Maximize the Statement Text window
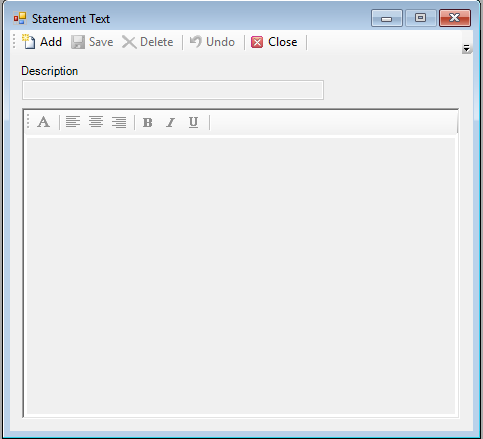The image size is (483, 439). point(421,18)
